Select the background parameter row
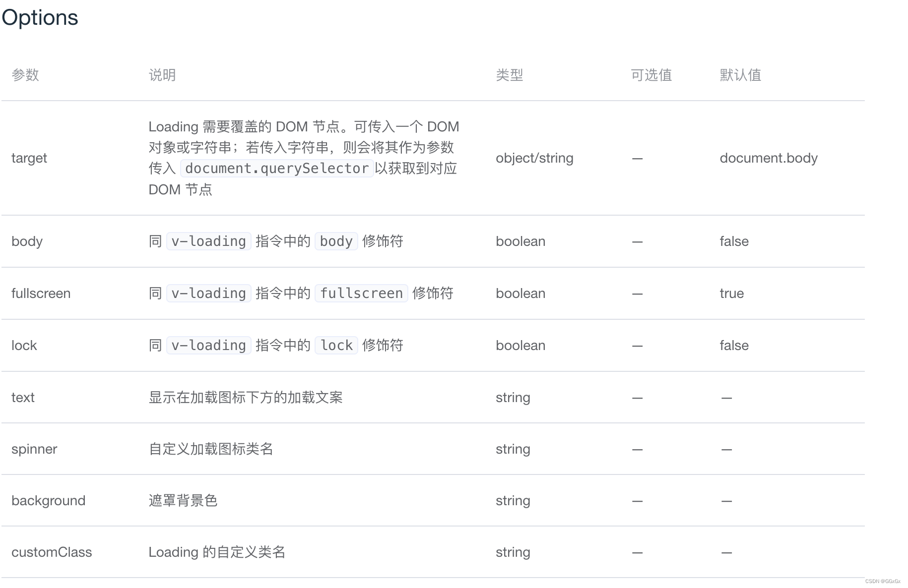 [x=49, y=500]
